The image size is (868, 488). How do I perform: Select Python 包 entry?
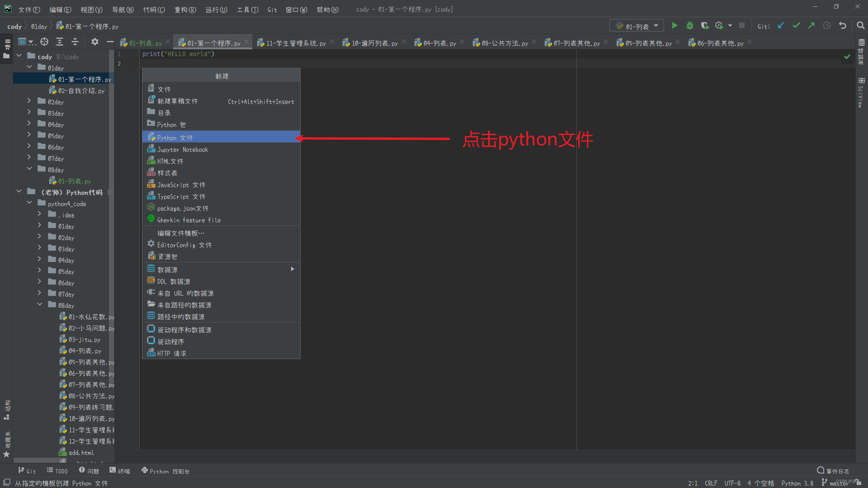(221, 124)
